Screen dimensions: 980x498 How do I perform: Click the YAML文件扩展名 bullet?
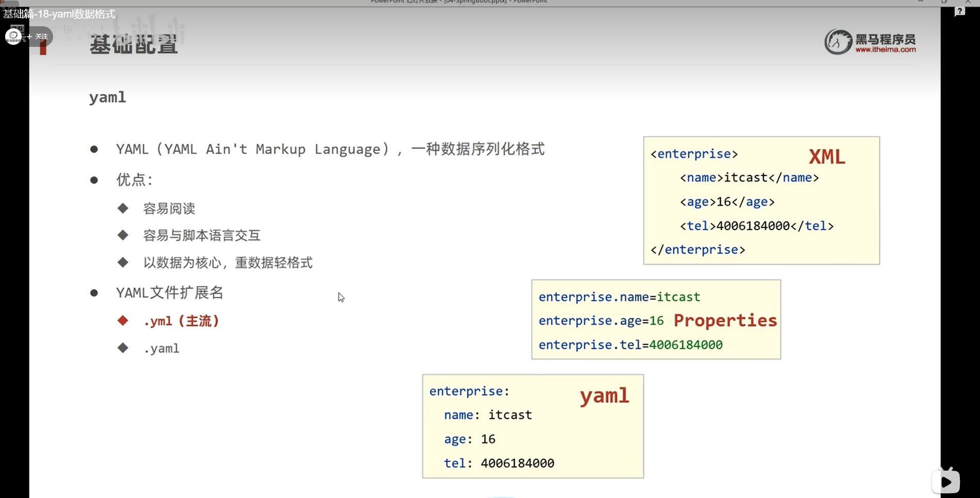[x=170, y=293]
